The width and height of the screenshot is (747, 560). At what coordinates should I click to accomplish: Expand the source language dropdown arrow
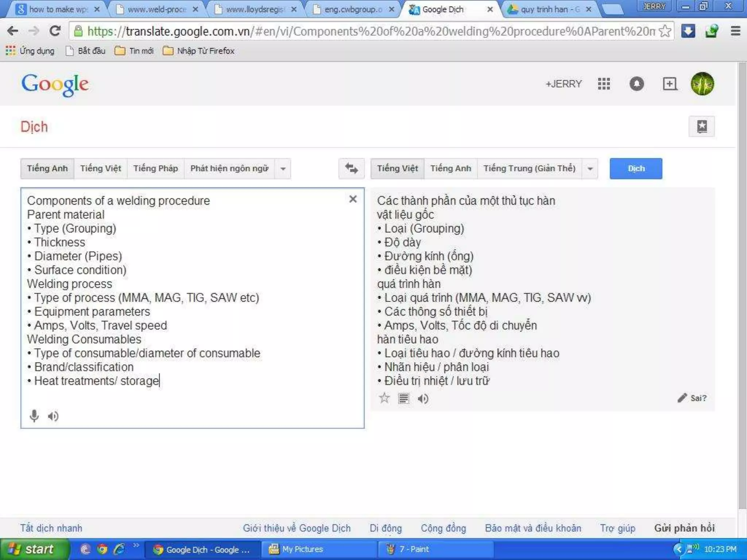point(283,169)
